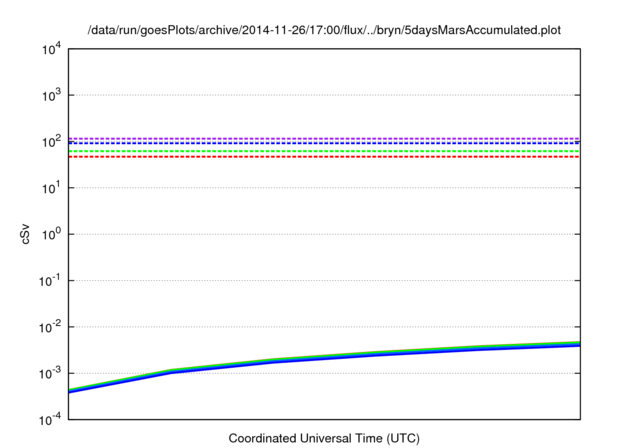Viewport: 640px width, 448px height.
Task: Click the 'Coordinated Universal Time (UTC)' axis label
Action: coord(324,438)
